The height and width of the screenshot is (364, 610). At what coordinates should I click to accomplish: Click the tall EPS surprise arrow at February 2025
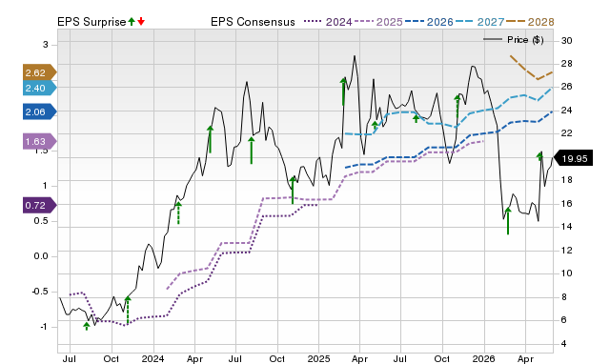pyautogui.click(x=343, y=91)
